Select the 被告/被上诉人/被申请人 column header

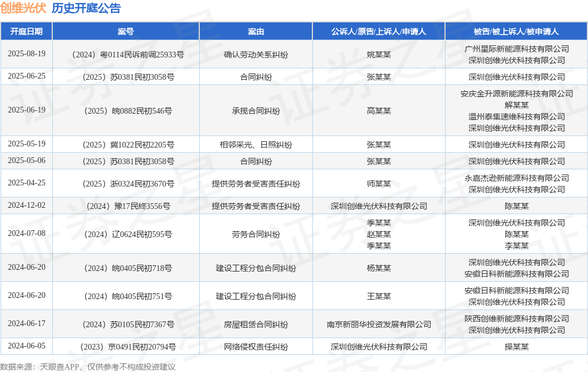(516, 32)
